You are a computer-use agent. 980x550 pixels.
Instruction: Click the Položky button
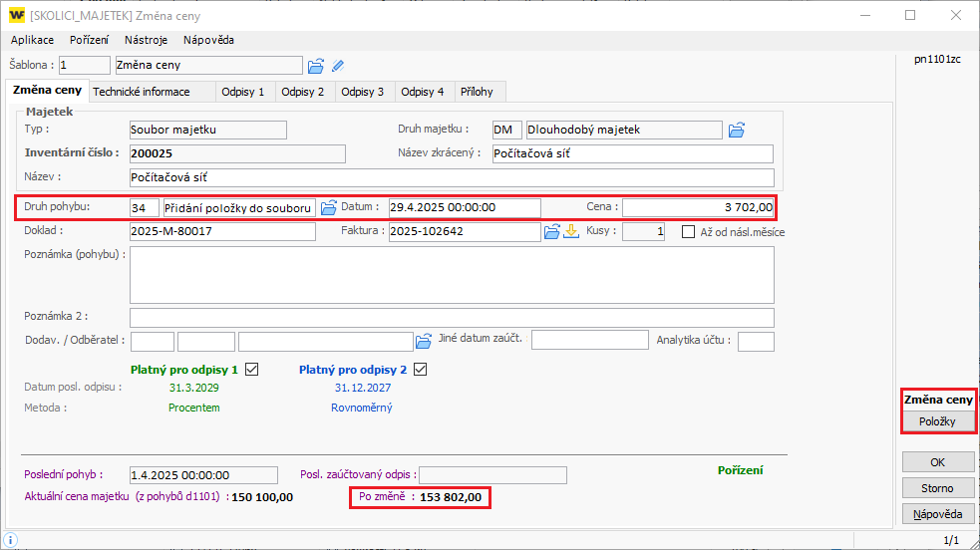937,421
